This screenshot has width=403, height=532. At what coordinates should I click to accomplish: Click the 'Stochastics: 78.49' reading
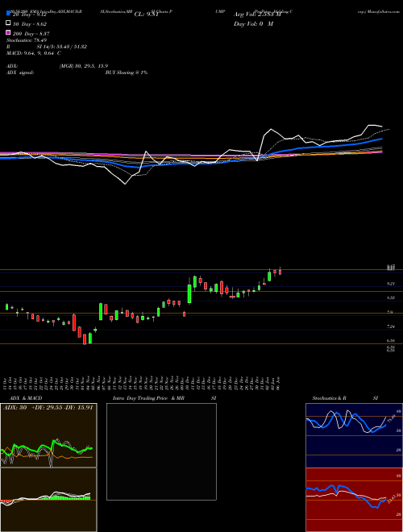[x=27, y=40]
